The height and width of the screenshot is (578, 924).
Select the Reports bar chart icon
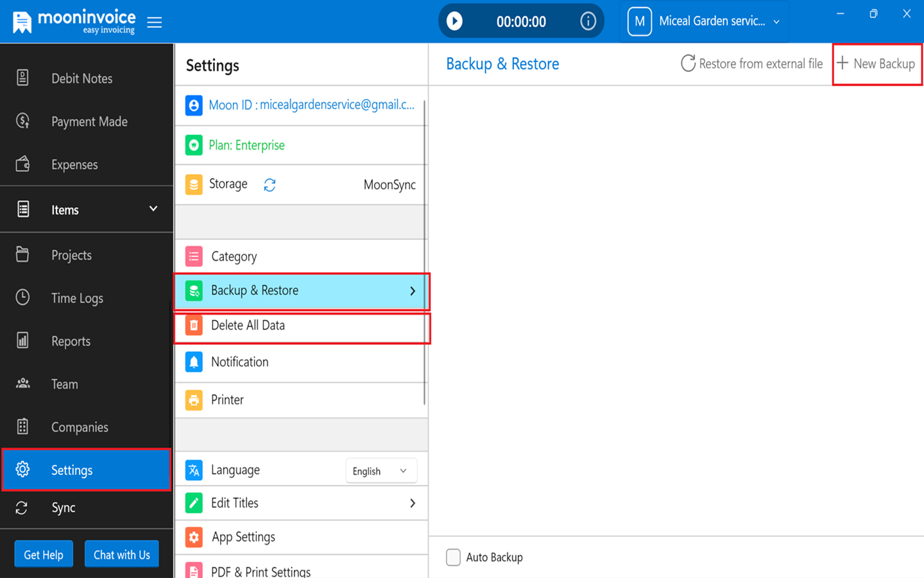22,340
